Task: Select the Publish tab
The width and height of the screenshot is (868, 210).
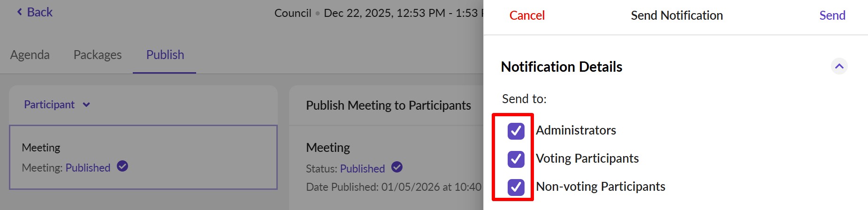Action: (x=165, y=55)
